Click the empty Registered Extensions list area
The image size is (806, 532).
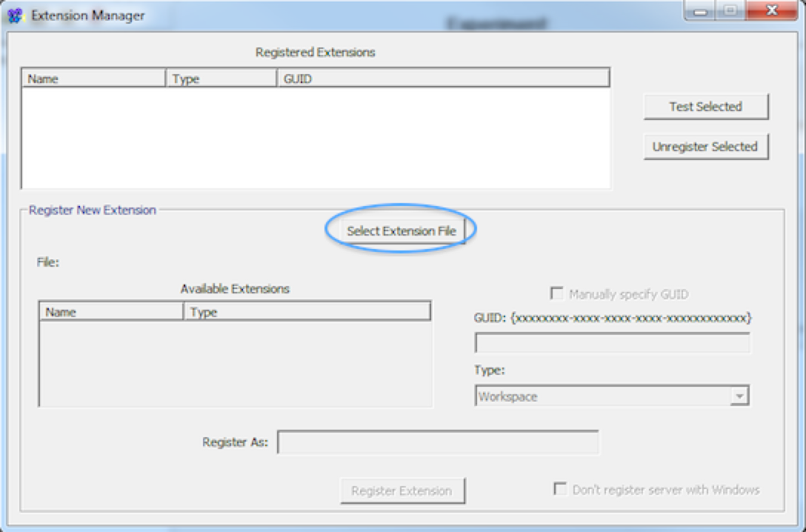coord(316,137)
